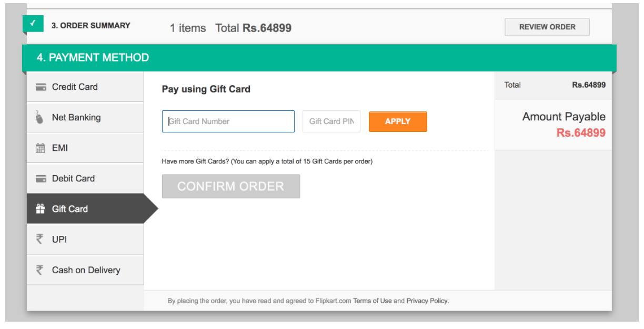Click the CONFIRM ORDER button
This screenshot has height=329, width=644.
pos(230,187)
